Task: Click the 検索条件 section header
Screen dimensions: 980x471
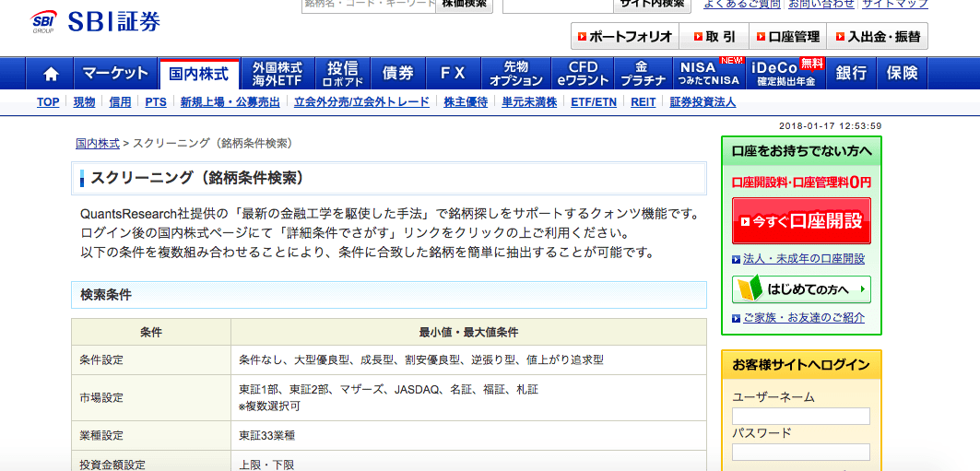Action: pos(389,295)
